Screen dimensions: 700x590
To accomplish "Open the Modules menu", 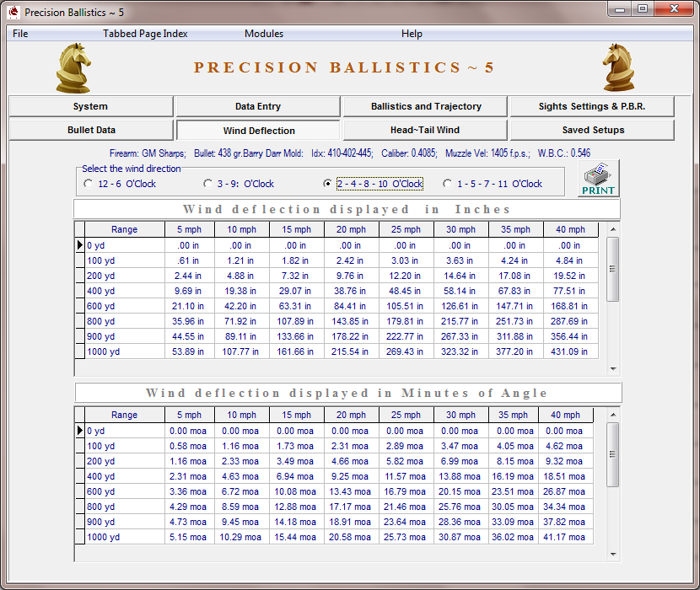I will pos(264,34).
